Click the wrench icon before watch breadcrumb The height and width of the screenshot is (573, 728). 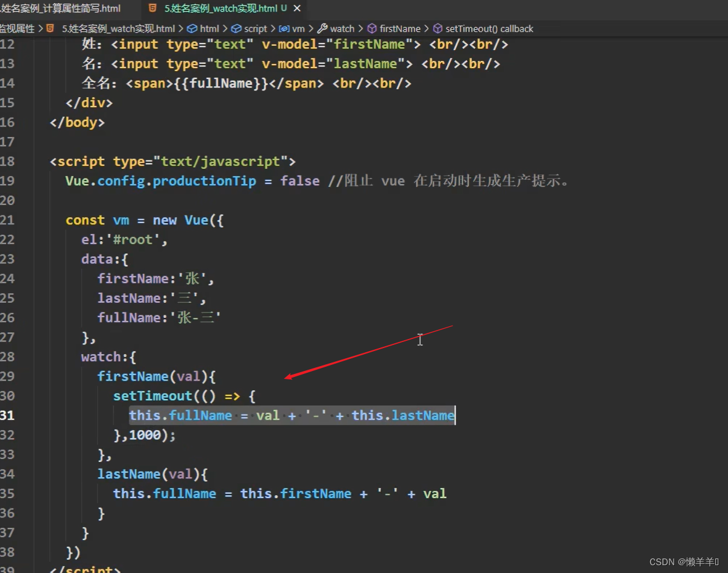coord(322,28)
